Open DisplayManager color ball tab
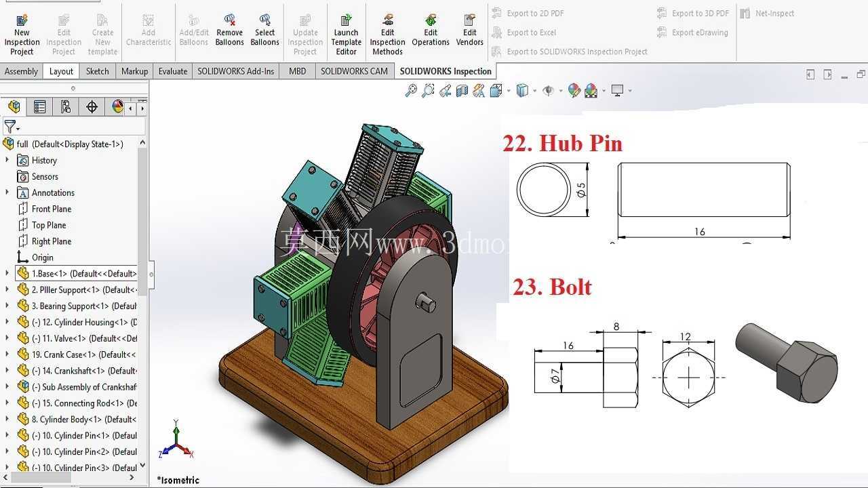 pyautogui.click(x=117, y=106)
